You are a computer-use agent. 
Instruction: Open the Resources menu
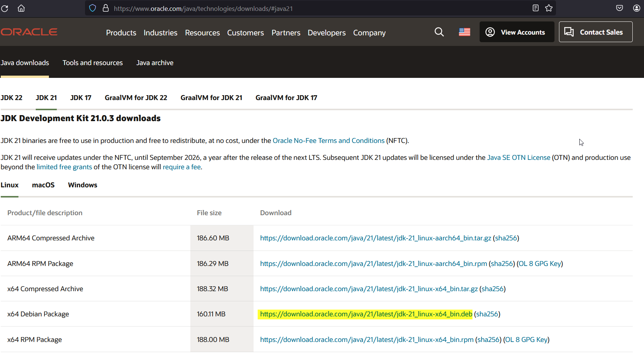pyautogui.click(x=202, y=33)
